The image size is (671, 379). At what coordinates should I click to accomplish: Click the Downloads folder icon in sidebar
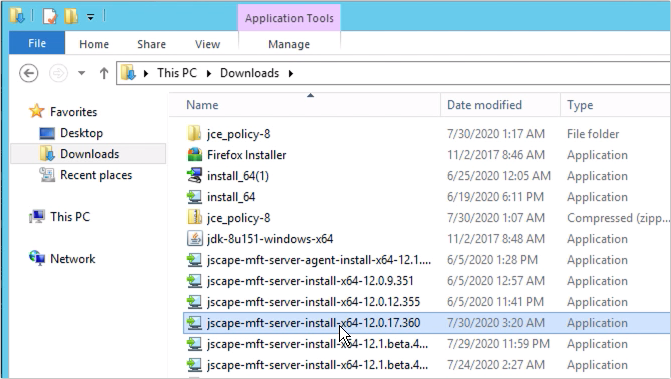point(47,154)
